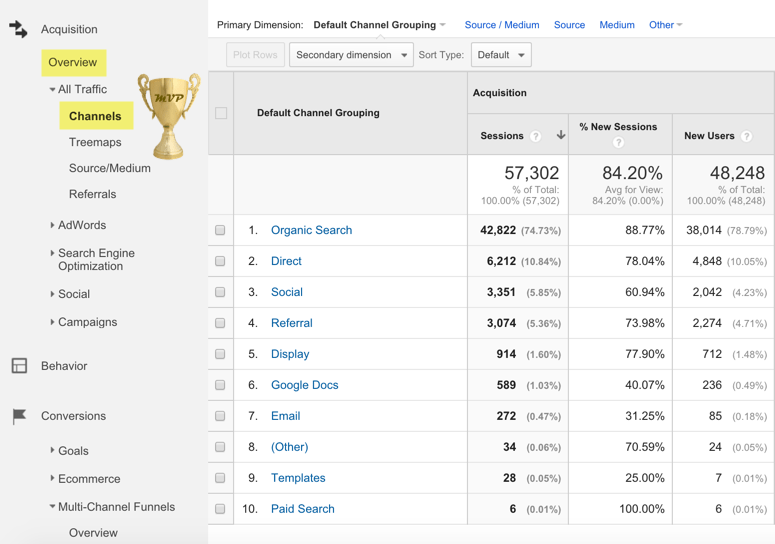Open Multi-Channel Funnels Overview item
Image resolution: width=775 pixels, height=544 pixels.
93,533
